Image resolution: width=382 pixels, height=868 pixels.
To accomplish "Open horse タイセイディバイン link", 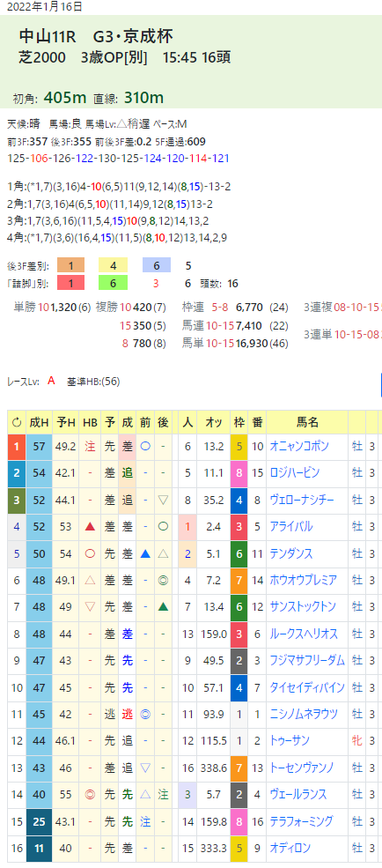I will (x=307, y=687).
